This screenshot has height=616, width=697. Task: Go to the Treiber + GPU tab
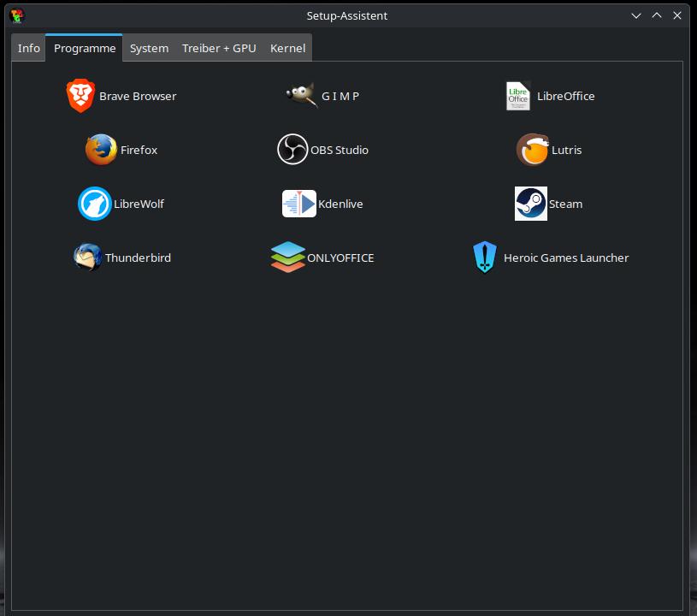pos(219,48)
